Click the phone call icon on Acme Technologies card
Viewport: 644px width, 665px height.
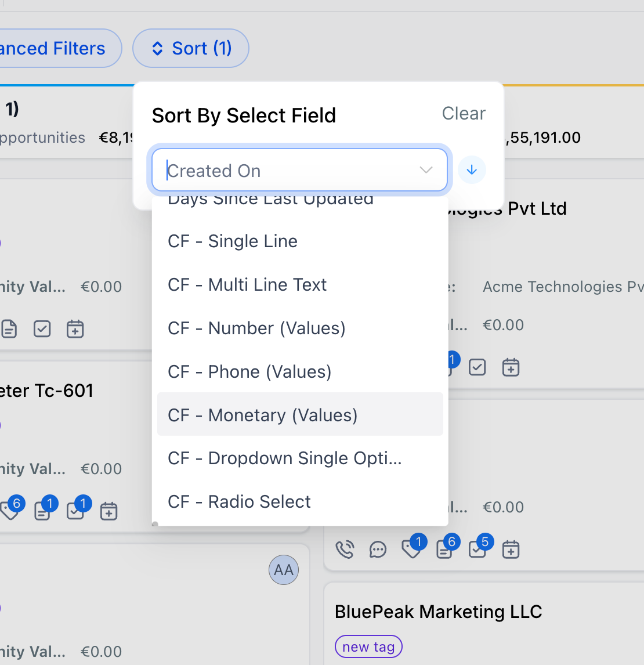coord(345,548)
